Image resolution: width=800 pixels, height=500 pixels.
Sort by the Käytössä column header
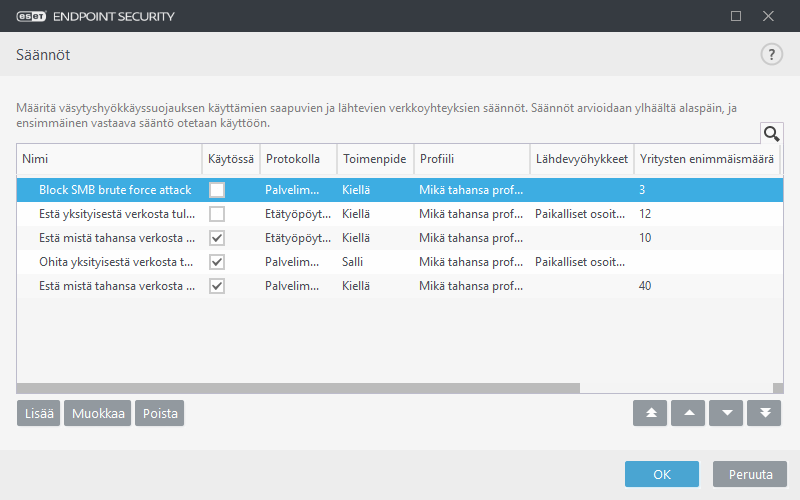pos(231,159)
